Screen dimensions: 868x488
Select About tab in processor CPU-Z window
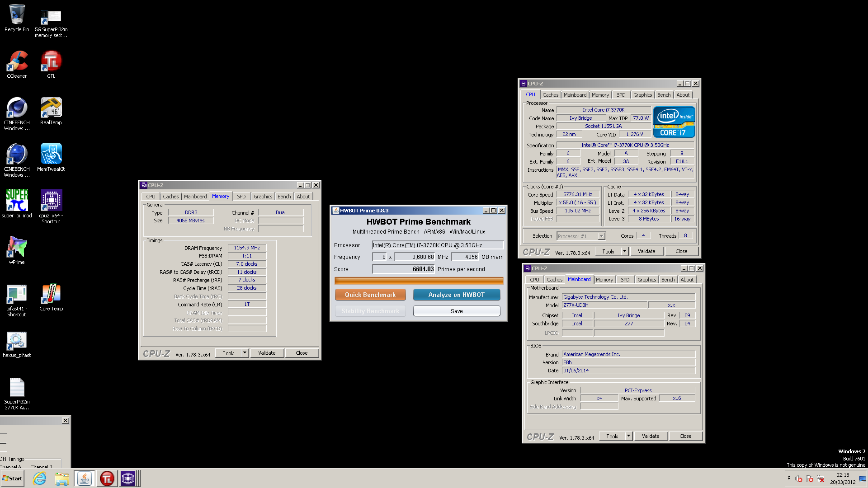coord(683,95)
